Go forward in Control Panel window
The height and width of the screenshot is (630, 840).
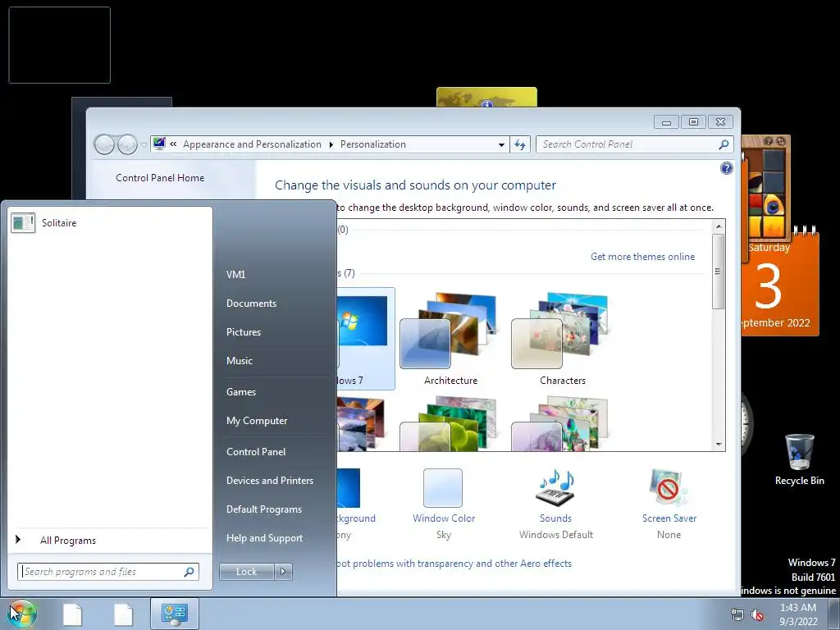(x=127, y=144)
